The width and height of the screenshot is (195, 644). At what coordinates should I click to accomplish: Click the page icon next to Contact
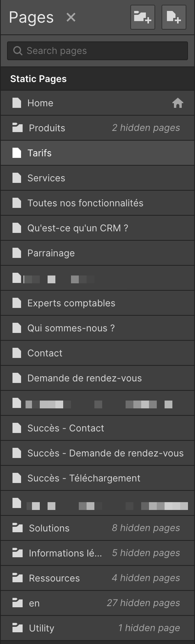tap(16, 353)
